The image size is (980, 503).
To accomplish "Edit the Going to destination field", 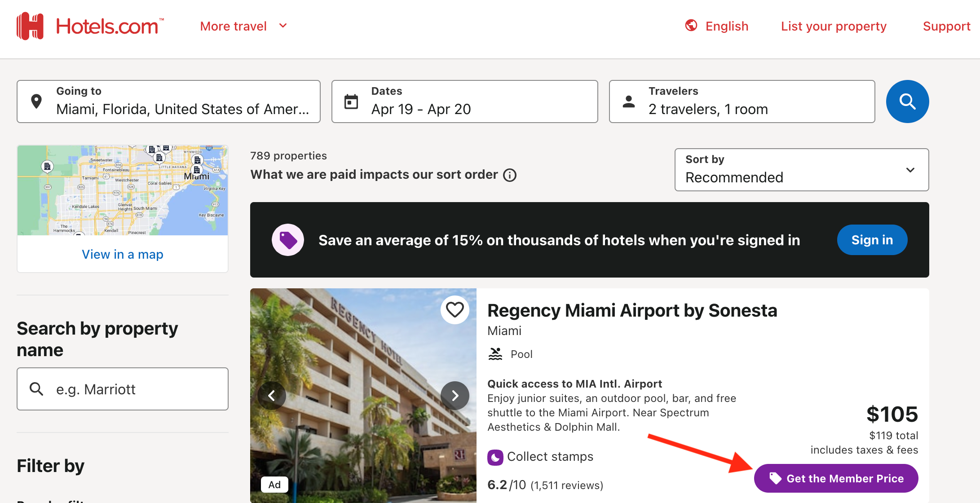I will tap(168, 101).
